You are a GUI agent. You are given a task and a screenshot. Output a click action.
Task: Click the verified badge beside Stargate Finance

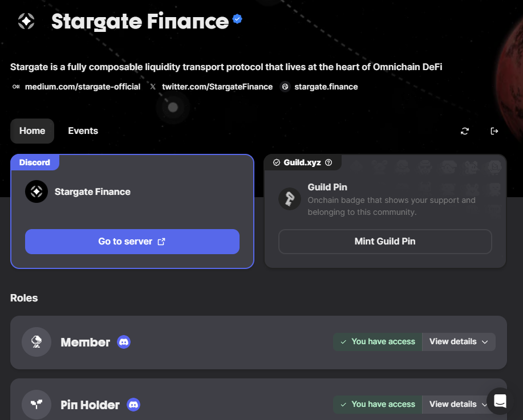237,18
